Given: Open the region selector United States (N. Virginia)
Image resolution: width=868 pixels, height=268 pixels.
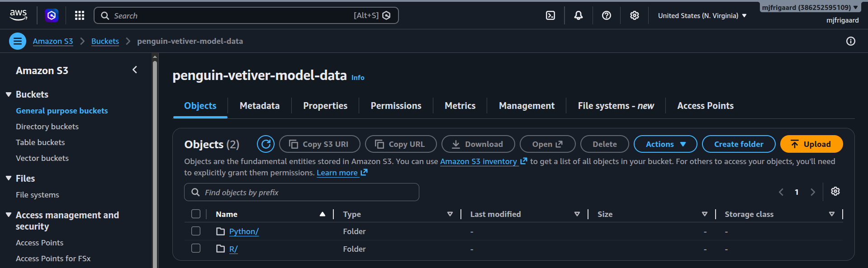Looking at the screenshot, I should tap(702, 15).
